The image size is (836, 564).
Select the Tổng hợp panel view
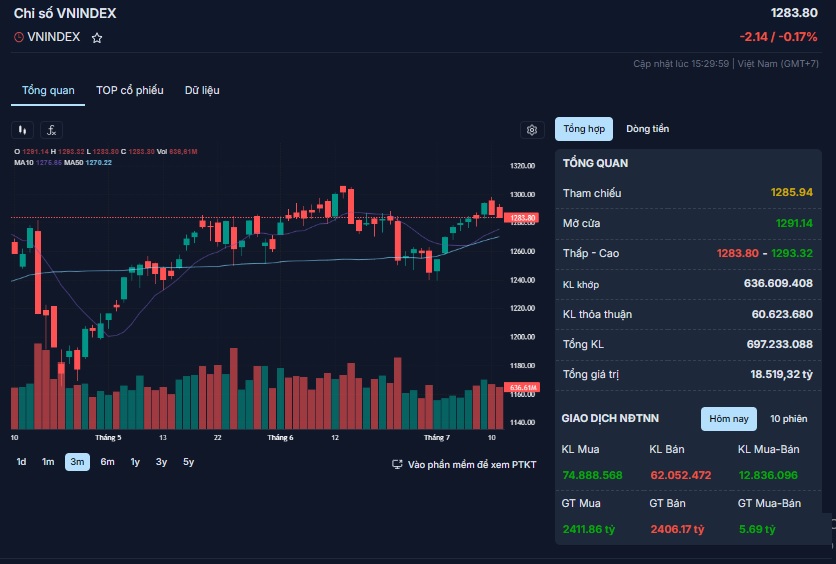[583, 129]
